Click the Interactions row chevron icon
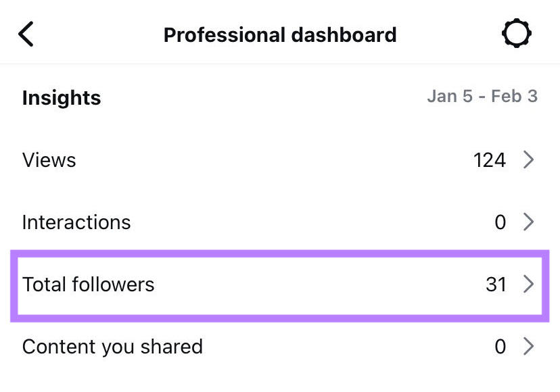 click(530, 222)
